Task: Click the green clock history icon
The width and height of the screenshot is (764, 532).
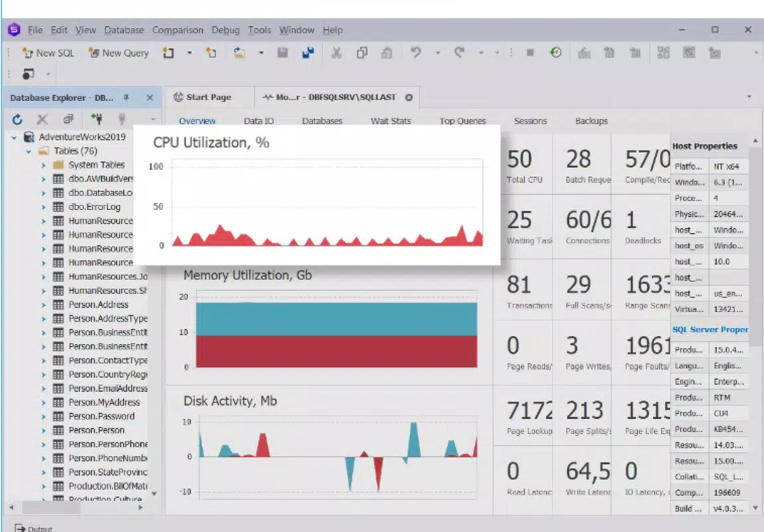Action: click(555, 53)
